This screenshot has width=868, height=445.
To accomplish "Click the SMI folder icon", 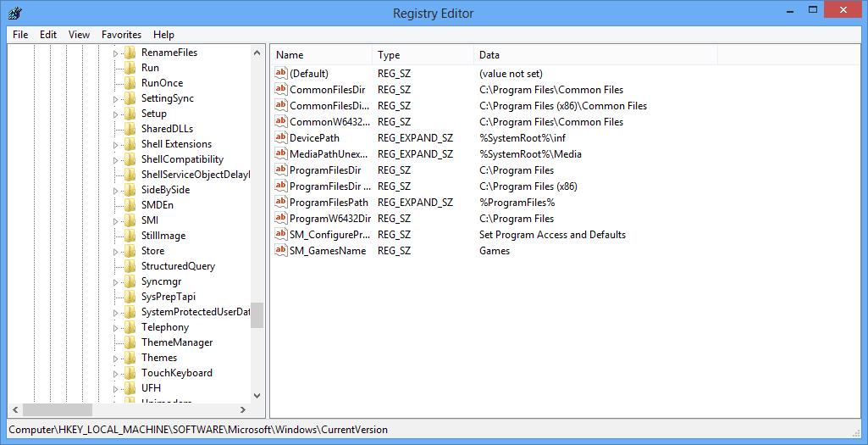I will click(x=130, y=220).
